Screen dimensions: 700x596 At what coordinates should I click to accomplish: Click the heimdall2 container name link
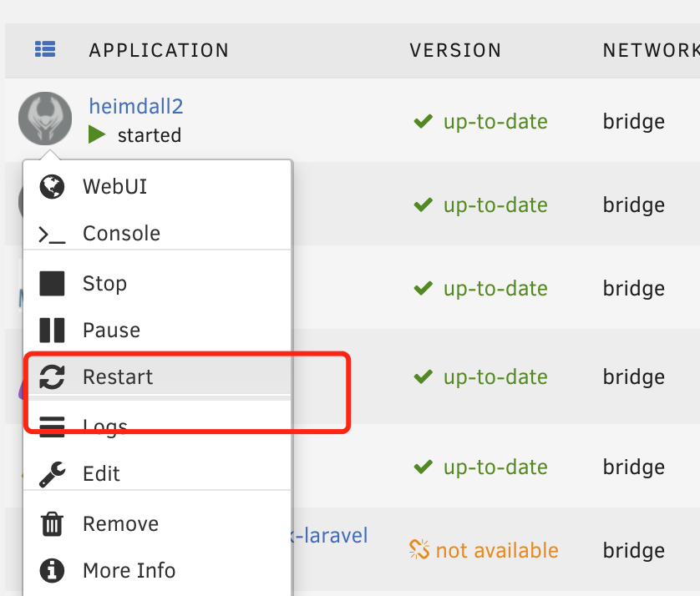(x=135, y=106)
